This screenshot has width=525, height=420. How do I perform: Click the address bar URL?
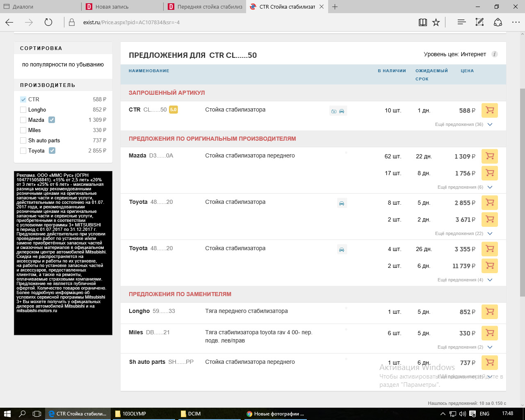point(131,23)
